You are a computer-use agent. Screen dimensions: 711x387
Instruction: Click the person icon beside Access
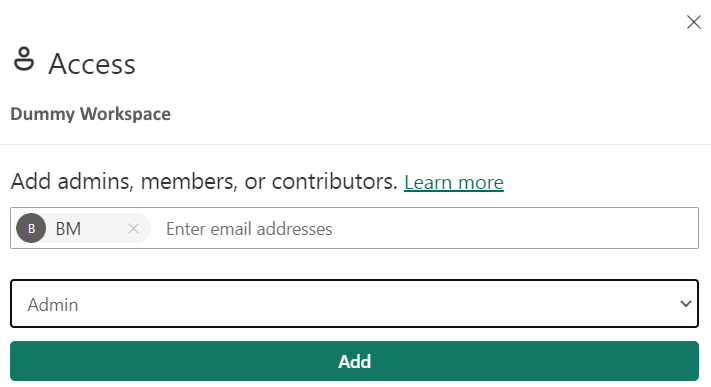24,59
